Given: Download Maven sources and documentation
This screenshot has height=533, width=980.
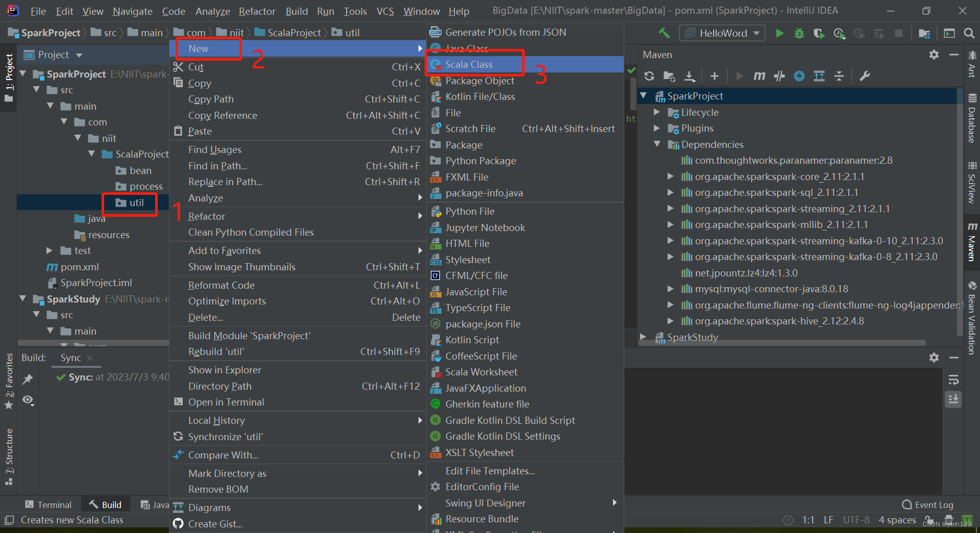Looking at the screenshot, I should [x=690, y=76].
